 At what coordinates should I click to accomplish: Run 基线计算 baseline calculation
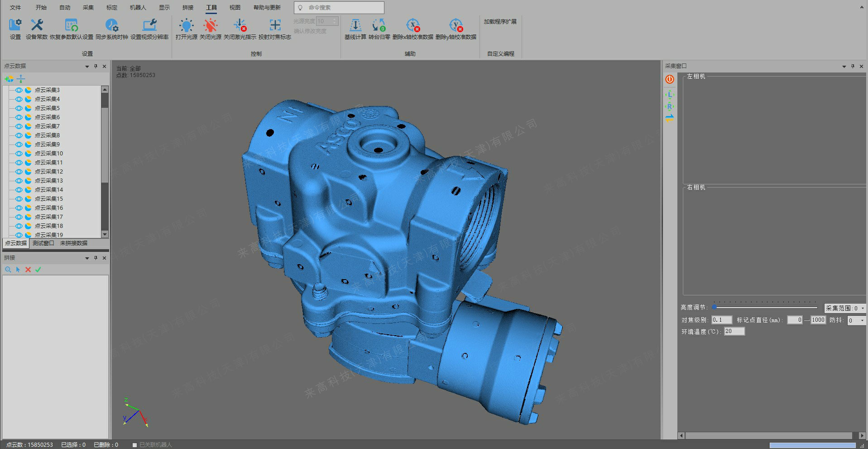point(355,25)
